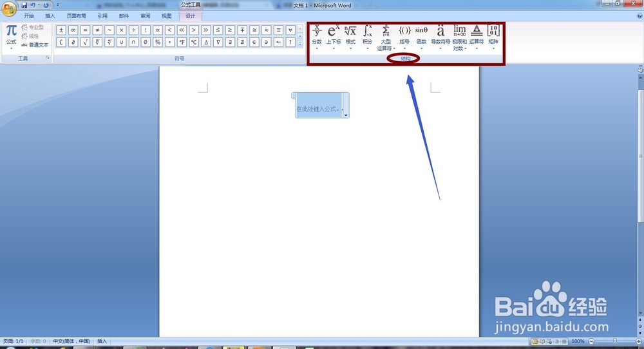644x349 pixels.
Task: Open the Accent (导数符号) structure gallery
Action: [440, 37]
